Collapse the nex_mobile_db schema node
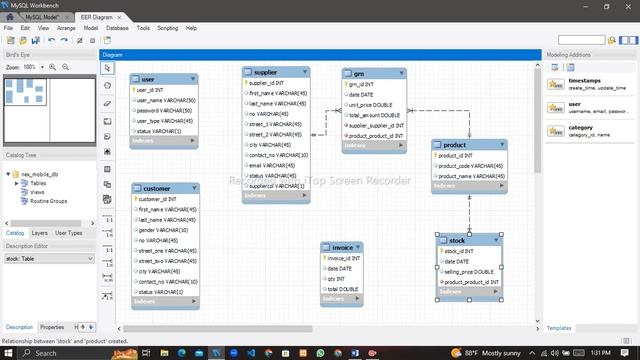The width and height of the screenshot is (640, 360). (8, 174)
